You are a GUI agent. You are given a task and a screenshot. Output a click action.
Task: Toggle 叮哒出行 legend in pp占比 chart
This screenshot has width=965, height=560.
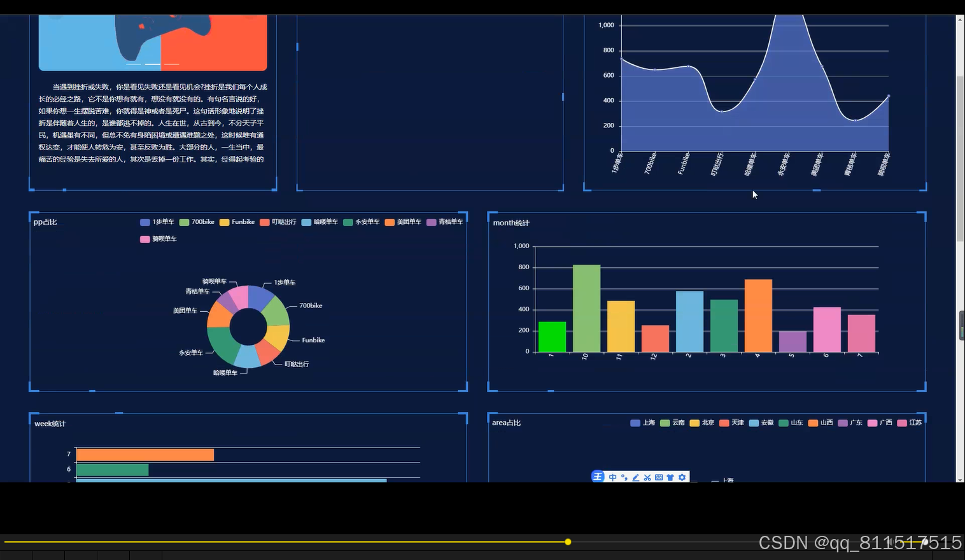[278, 222]
